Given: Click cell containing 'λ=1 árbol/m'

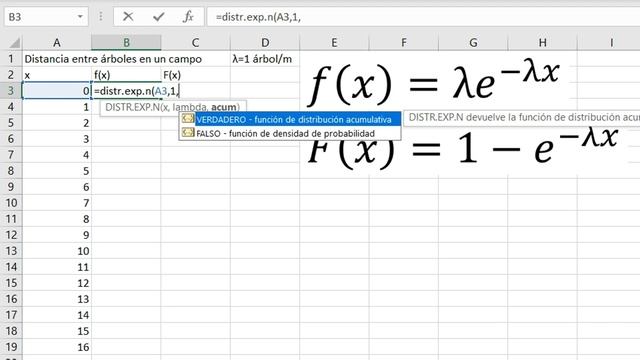Looking at the screenshot, I should coord(264,59).
